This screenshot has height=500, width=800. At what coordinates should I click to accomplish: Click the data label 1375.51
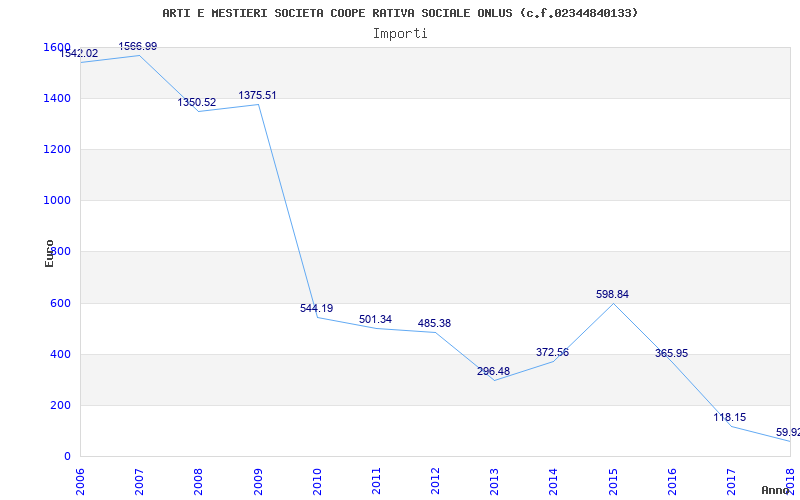[x=257, y=95]
